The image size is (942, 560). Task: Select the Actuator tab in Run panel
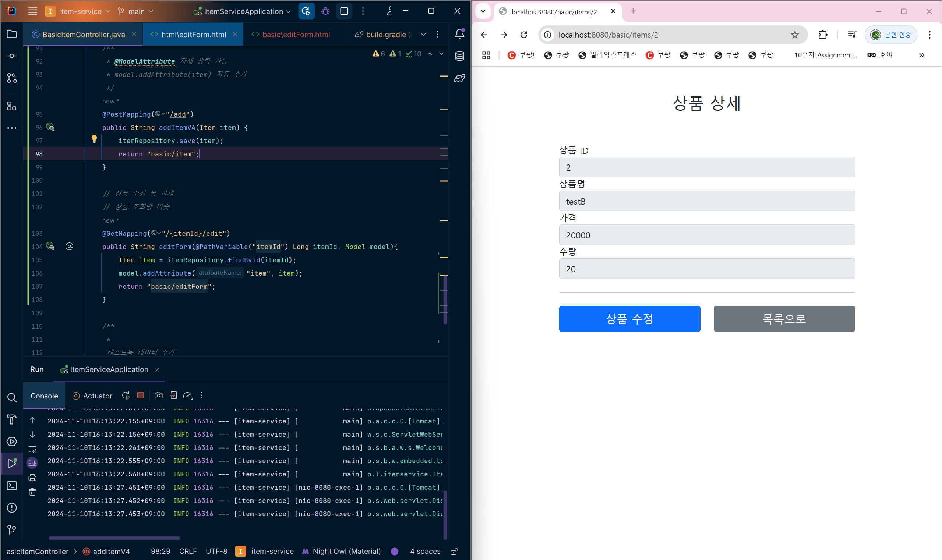(92, 396)
